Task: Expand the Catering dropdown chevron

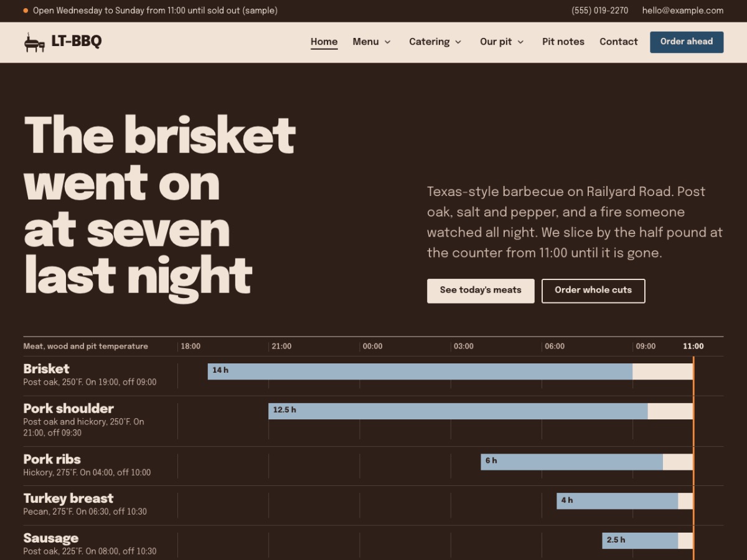Action: click(458, 42)
